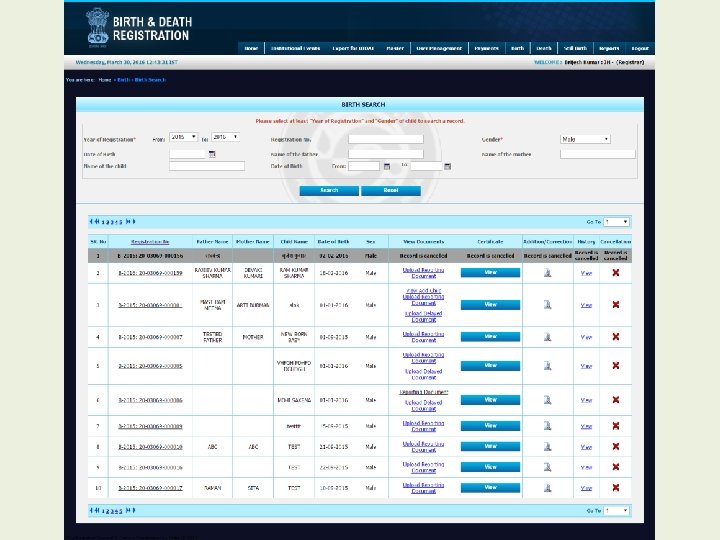
Task: Open addition/correction icon for Mohi Saxena row
Action: [547, 400]
